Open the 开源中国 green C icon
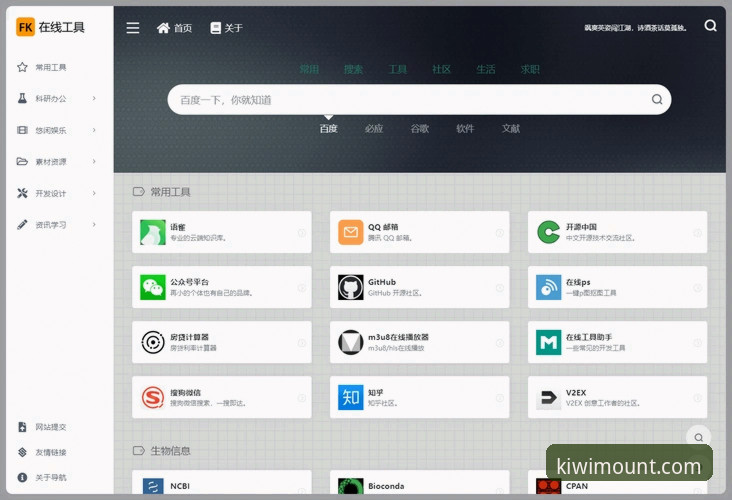Screen dimensions: 732x500 [549, 232]
